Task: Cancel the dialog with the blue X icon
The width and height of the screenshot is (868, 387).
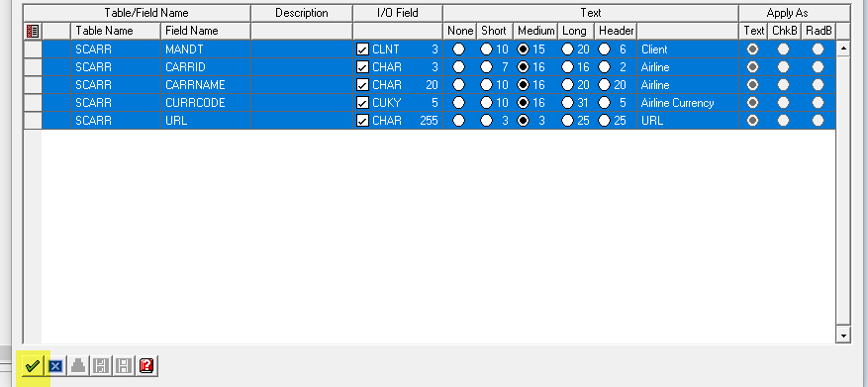Action: point(55,366)
